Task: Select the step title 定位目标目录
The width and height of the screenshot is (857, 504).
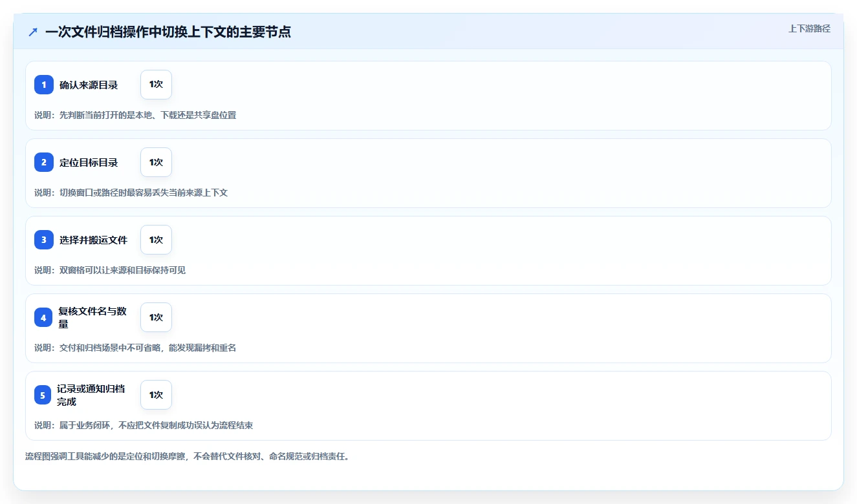Action: [x=89, y=162]
